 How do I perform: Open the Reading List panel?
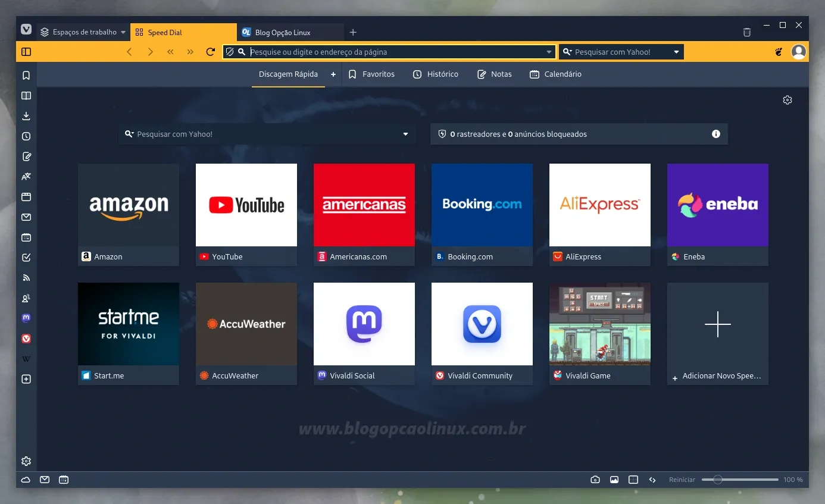[26, 96]
